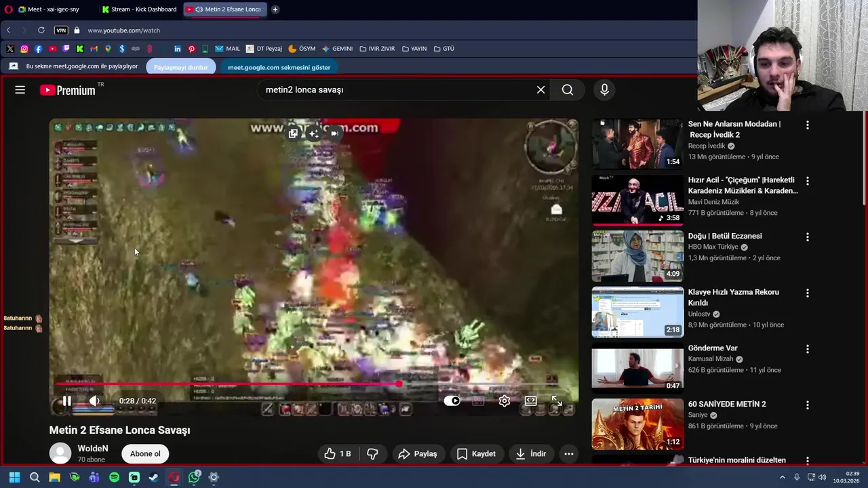This screenshot has width=868, height=488.
Task: Pause the playing video
Action: click(x=66, y=401)
